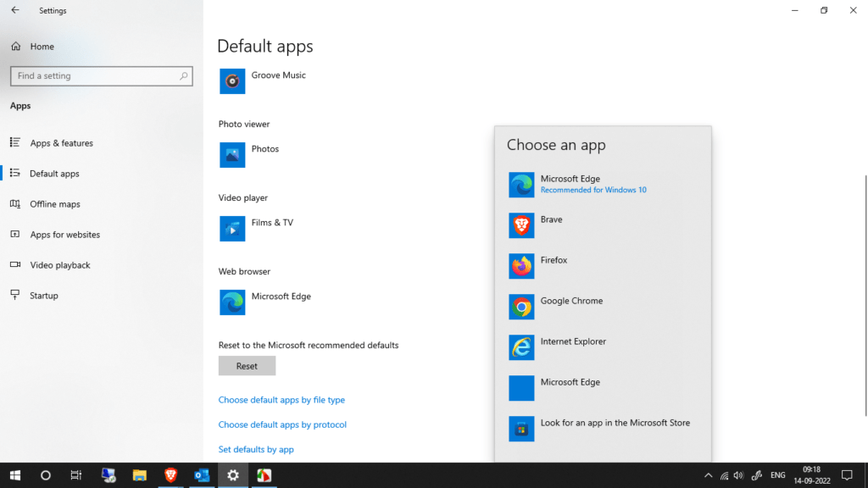This screenshot has height=488, width=868.
Task: Open Choose default apps by protocol
Action: pos(282,424)
